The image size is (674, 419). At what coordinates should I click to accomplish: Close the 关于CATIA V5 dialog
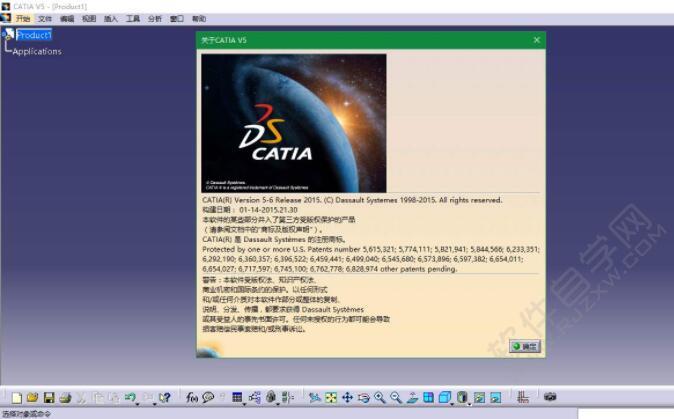[536, 40]
